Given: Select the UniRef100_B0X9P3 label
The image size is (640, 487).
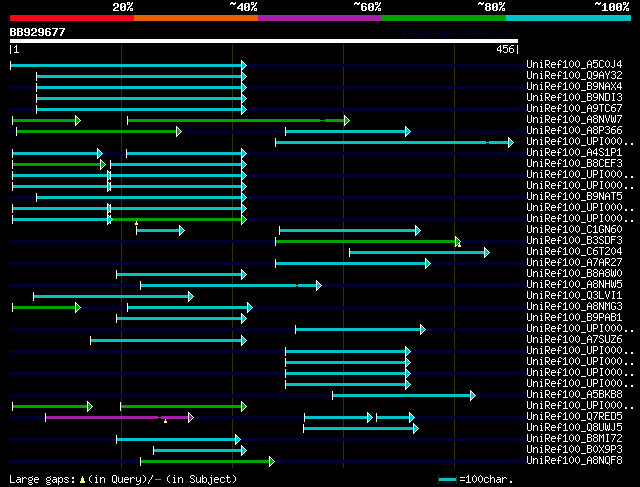Looking at the screenshot, I should click(574, 450).
